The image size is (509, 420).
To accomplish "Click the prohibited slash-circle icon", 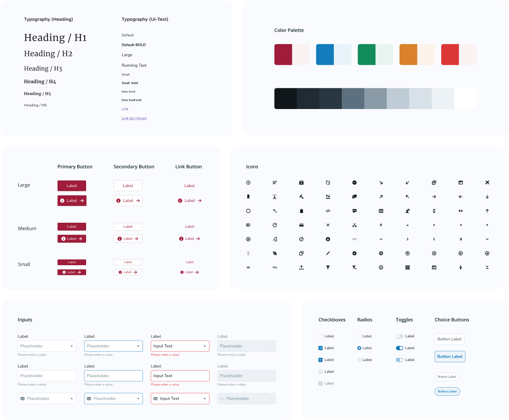I will click(301, 239).
